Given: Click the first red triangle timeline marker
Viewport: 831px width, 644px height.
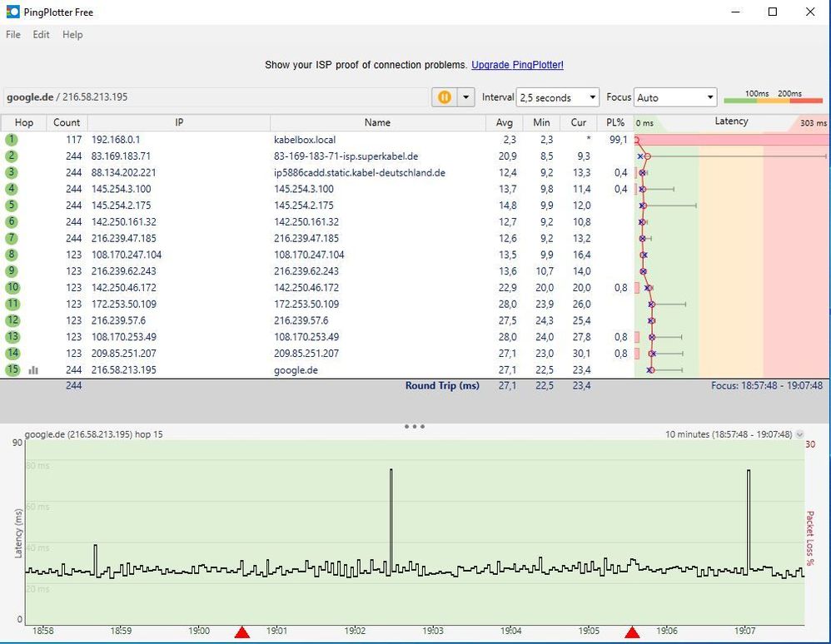Looking at the screenshot, I should coord(241,633).
